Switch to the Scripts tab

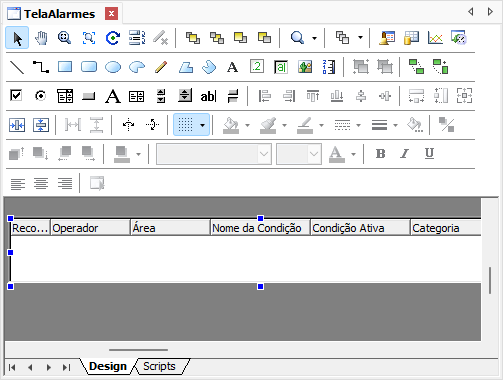[x=159, y=366]
